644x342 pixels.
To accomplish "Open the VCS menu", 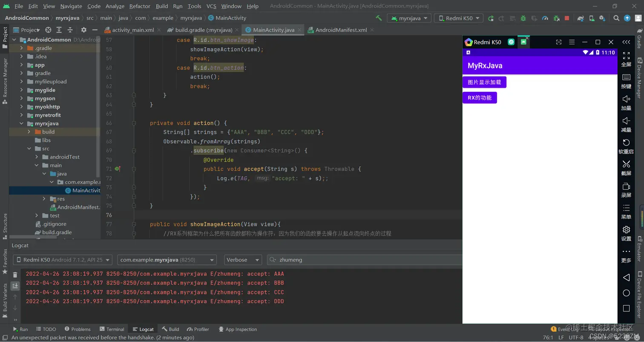I will [211, 6].
